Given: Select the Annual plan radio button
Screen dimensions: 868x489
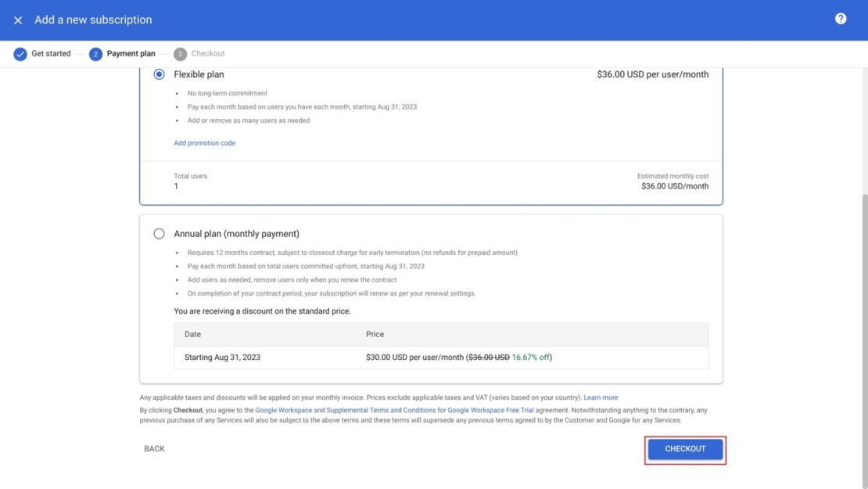Looking at the screenshot, I should [159, 232].
